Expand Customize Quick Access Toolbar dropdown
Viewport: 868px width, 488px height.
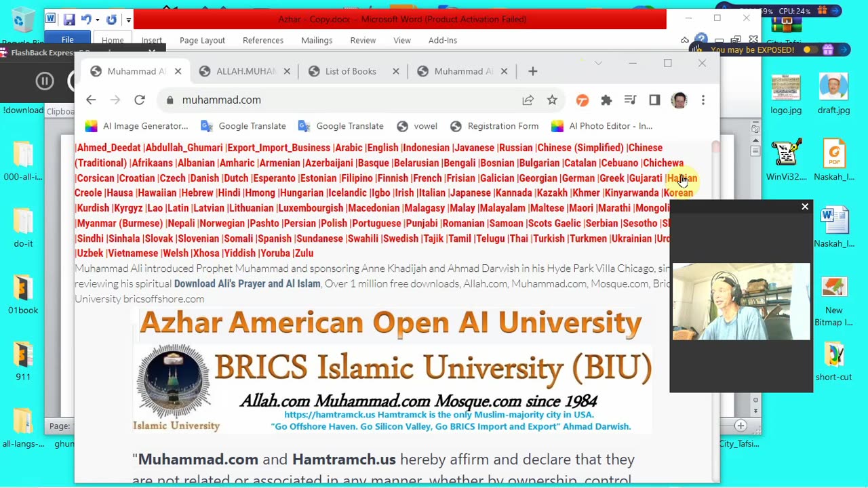(128, 20)
